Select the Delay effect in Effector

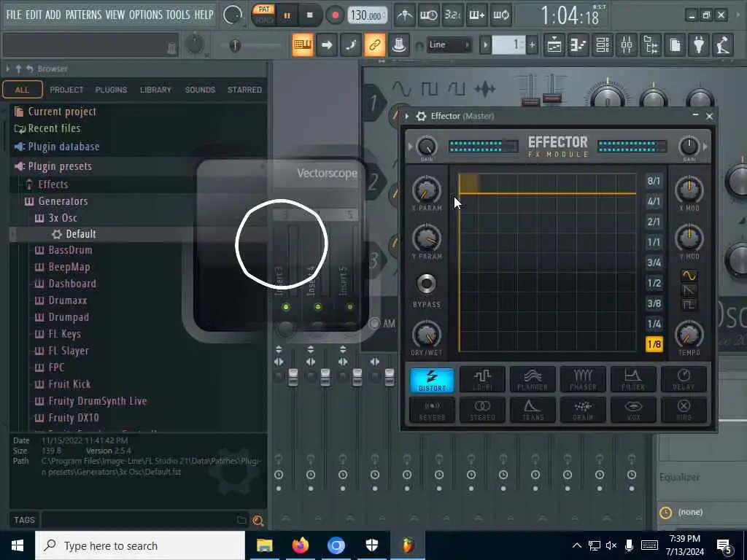point(684,379)
